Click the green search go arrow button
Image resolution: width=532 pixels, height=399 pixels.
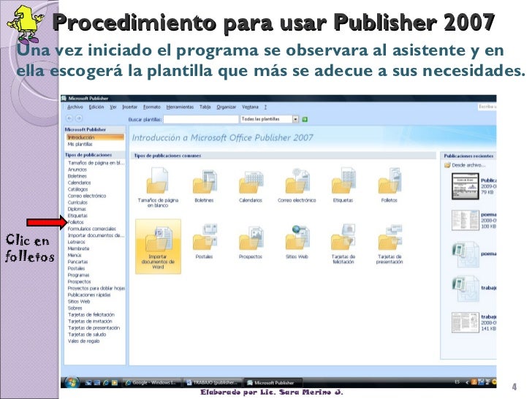pyautogui.click(x=305, y=119)
